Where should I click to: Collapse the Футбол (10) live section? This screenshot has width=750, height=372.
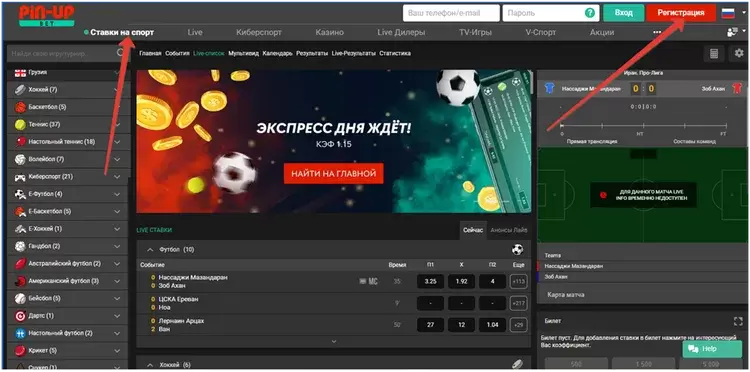pyautogui.click(x=150, y=250)
